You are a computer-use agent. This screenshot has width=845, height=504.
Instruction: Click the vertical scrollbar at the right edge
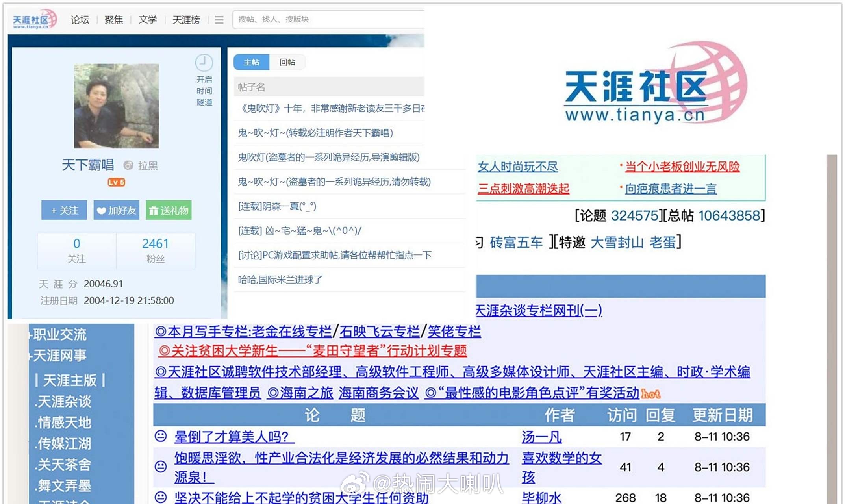(832, 329)
